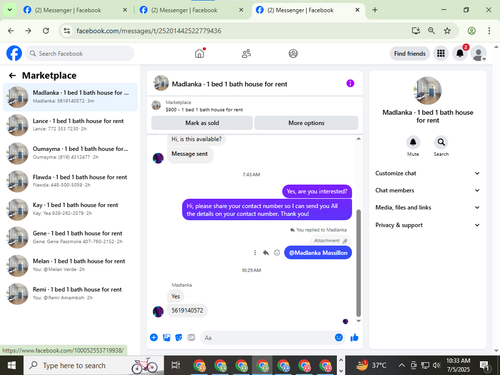Mute this chat with the bell icon
Image resolution: width=500 pixels, height=375 pixels.
point(413,142)
